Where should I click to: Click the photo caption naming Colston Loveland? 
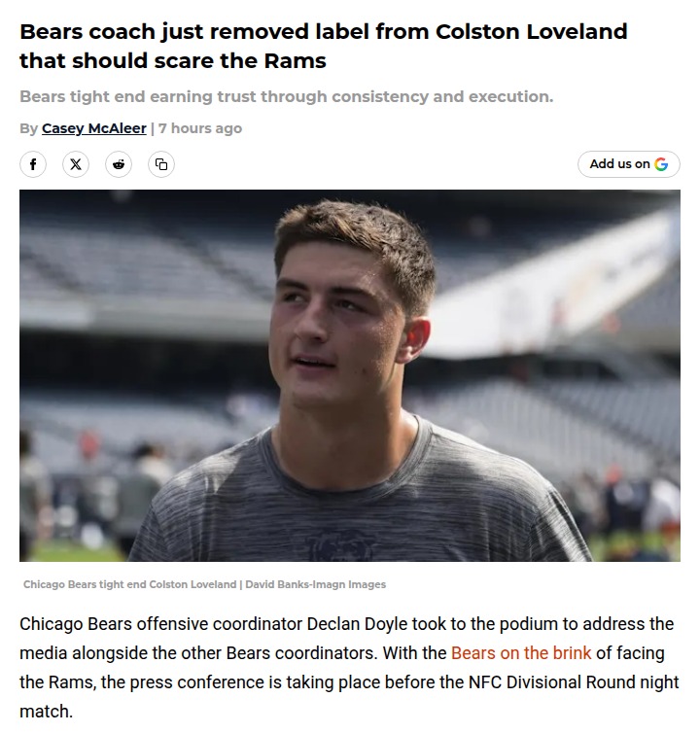coord(129,584)
